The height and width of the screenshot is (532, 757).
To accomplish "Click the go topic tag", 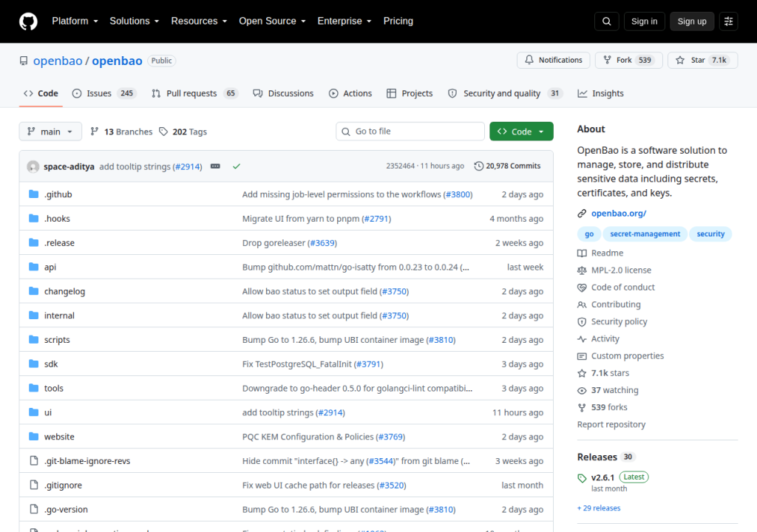I will 589,233.
